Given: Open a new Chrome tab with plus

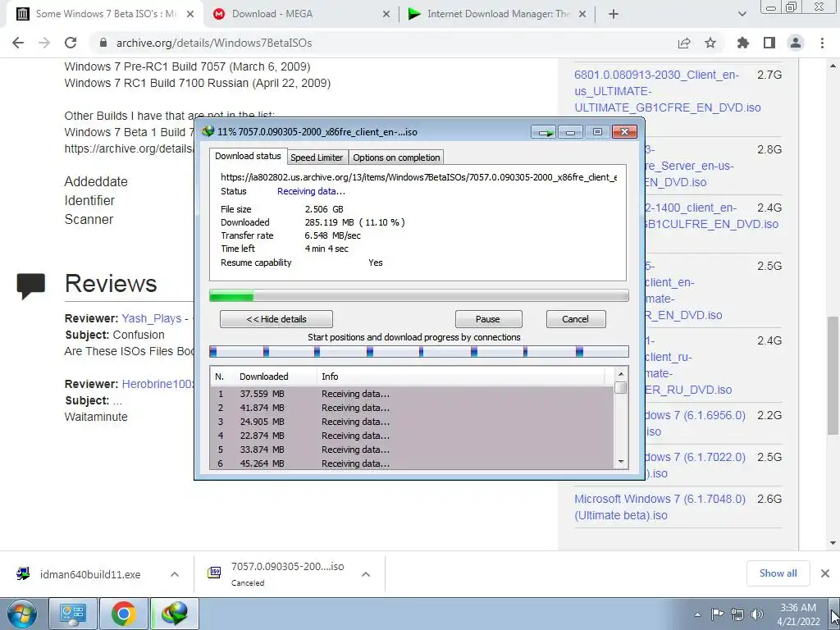Looking at the screenshot, I should [614, 14].
